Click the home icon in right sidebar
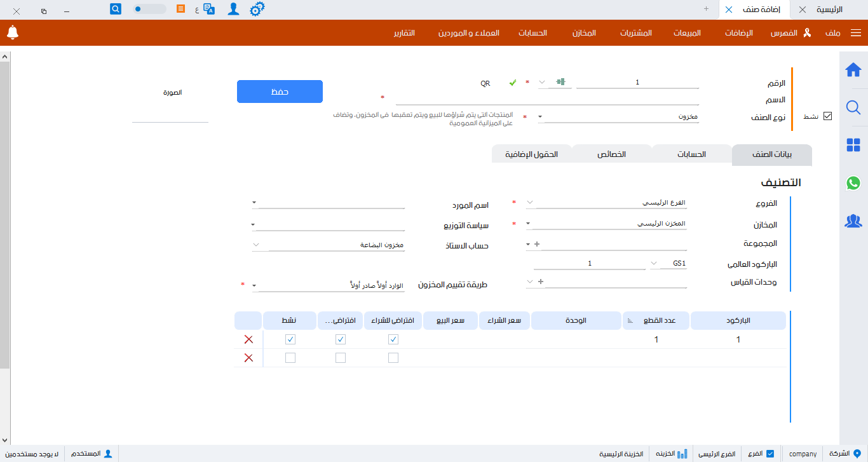This screenshot has height=462, width=868. 853,71
